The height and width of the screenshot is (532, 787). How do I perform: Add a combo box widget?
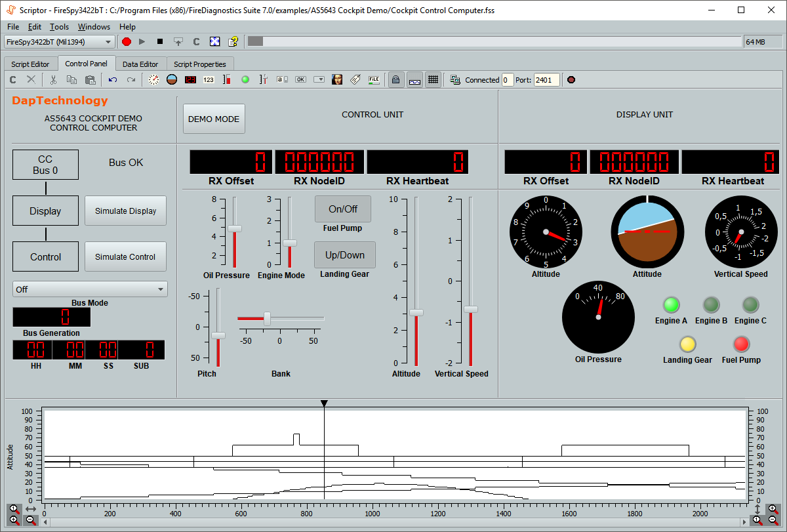tap(319, 80)
